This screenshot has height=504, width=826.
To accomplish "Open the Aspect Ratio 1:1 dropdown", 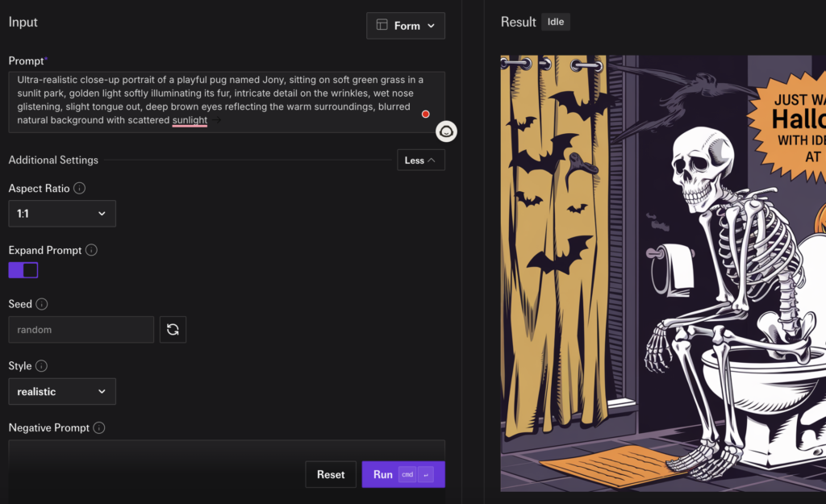I will point(62,214).
